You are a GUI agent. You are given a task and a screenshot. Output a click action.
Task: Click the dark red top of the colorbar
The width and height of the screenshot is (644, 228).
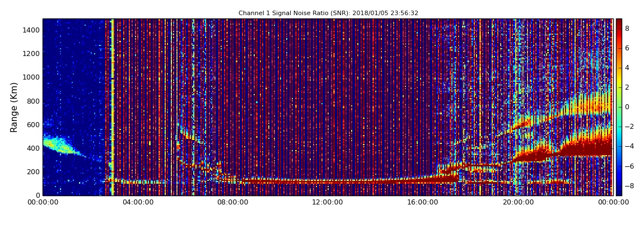click(619, 22)
